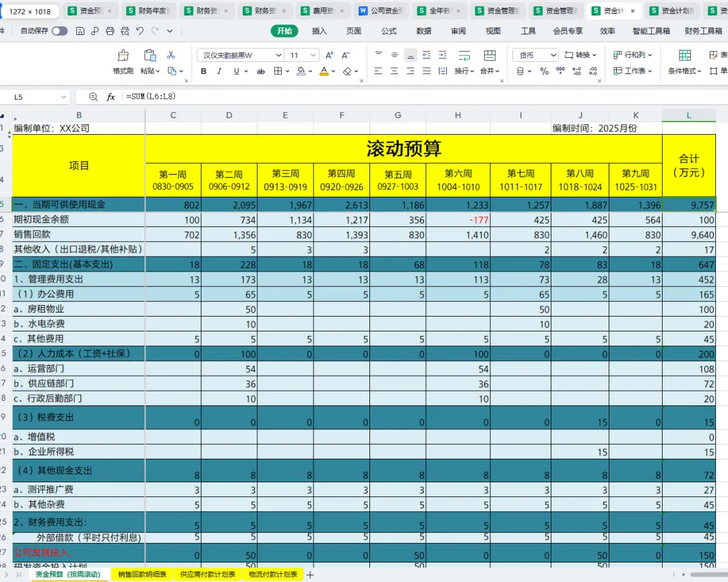
Task: Click the increase font size icon
Action: tap(329, 55)
